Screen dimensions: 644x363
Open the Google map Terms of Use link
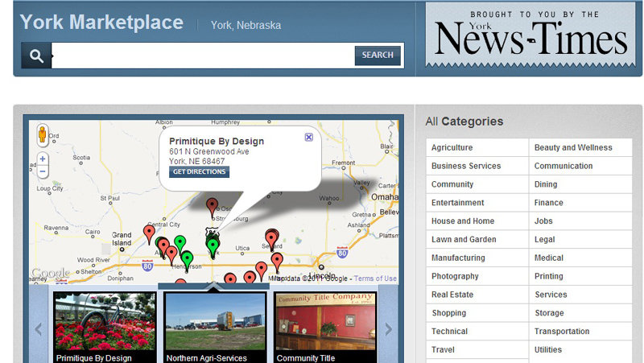tap(375, 278)
